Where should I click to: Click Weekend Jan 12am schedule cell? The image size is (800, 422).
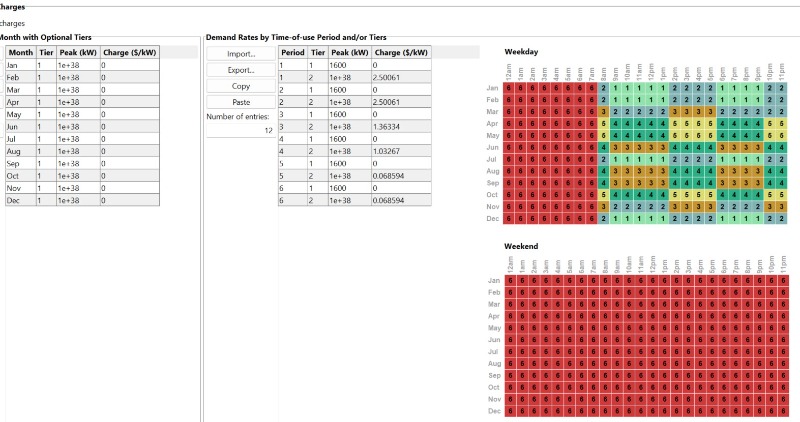[x=510, y=280]
